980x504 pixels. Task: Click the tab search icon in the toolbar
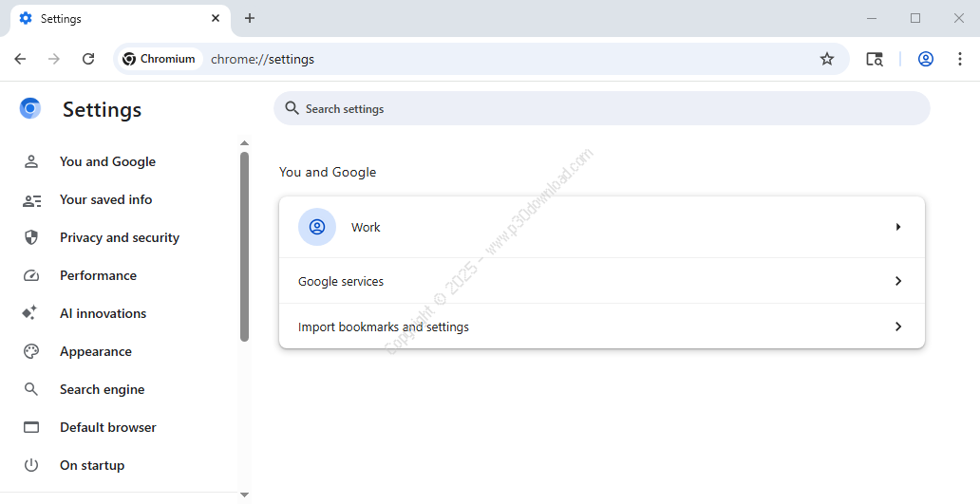point(875,59)
